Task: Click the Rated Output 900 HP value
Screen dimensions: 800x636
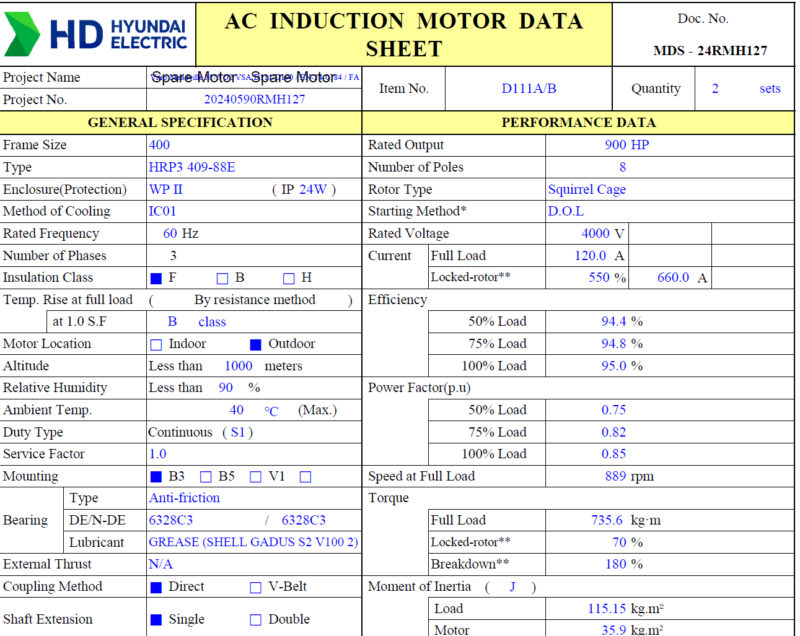Action: tap(628, 145)
